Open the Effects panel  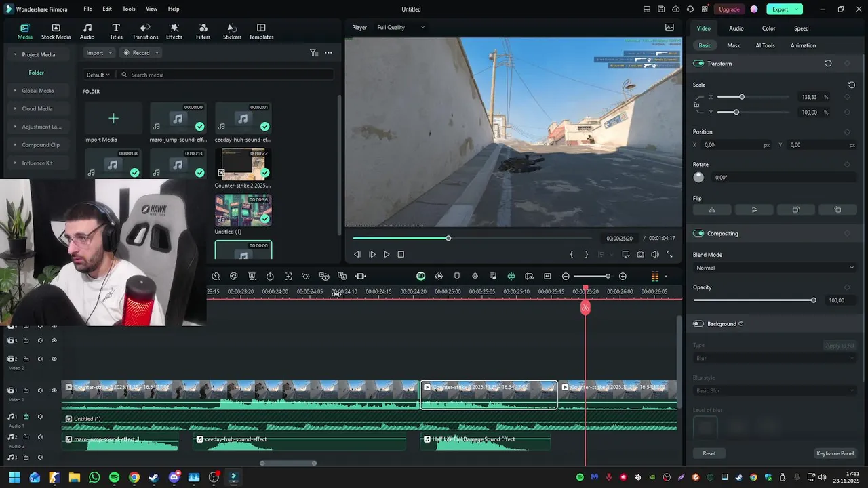(x=174, y=32)
